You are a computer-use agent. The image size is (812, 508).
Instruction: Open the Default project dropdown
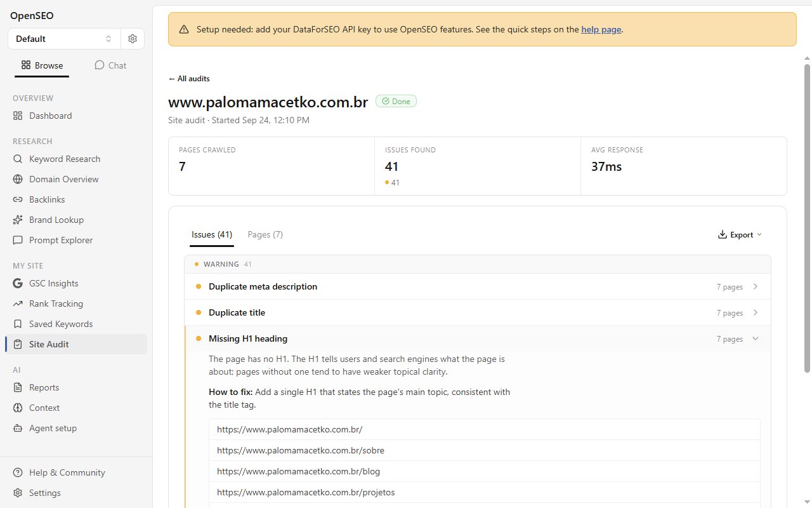[63, 39]
